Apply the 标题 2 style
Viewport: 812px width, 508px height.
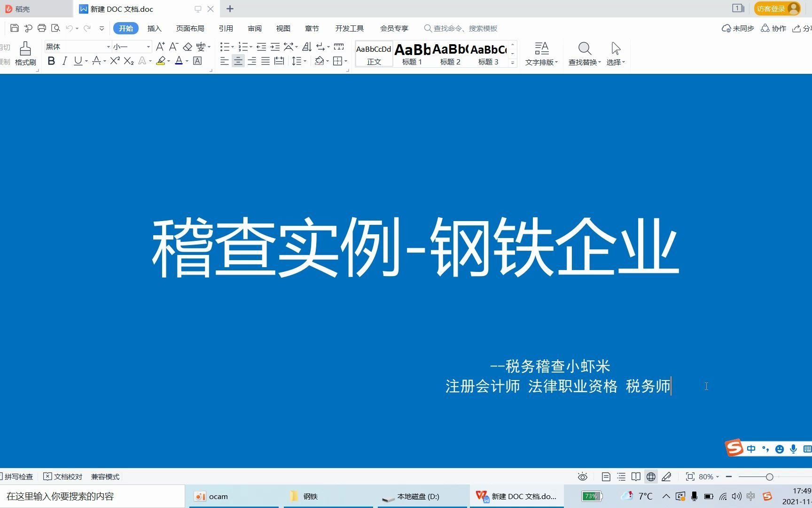450,54
